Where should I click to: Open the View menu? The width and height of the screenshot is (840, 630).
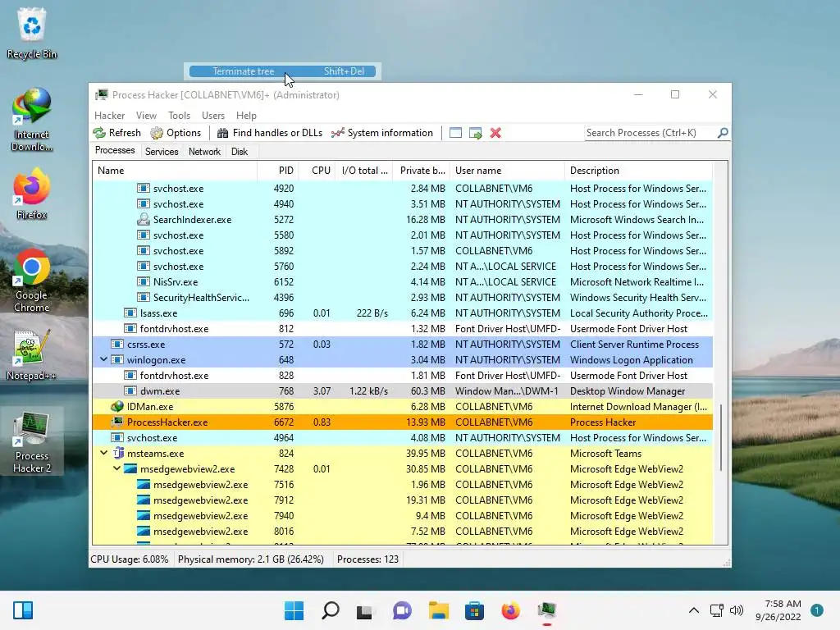(146, 116)
